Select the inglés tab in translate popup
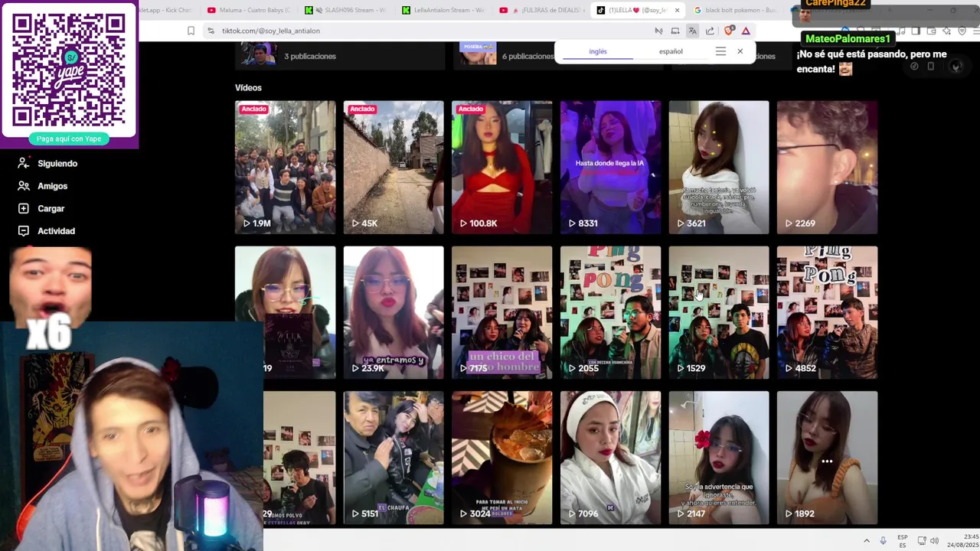Image resolution: width=980 pixels, height=551 pixels. [598, 51]
